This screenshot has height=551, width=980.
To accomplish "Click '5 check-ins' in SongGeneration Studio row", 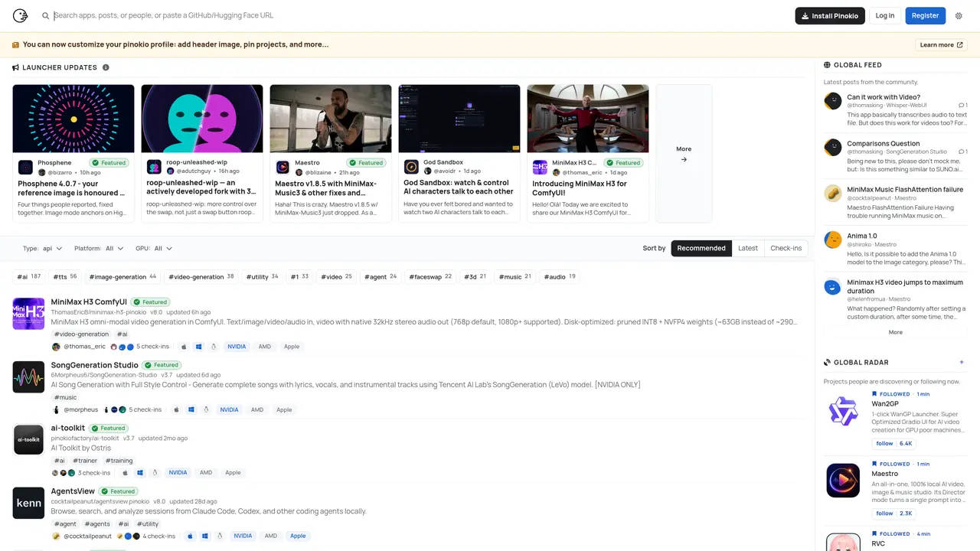I will click(x=145, y=409).
